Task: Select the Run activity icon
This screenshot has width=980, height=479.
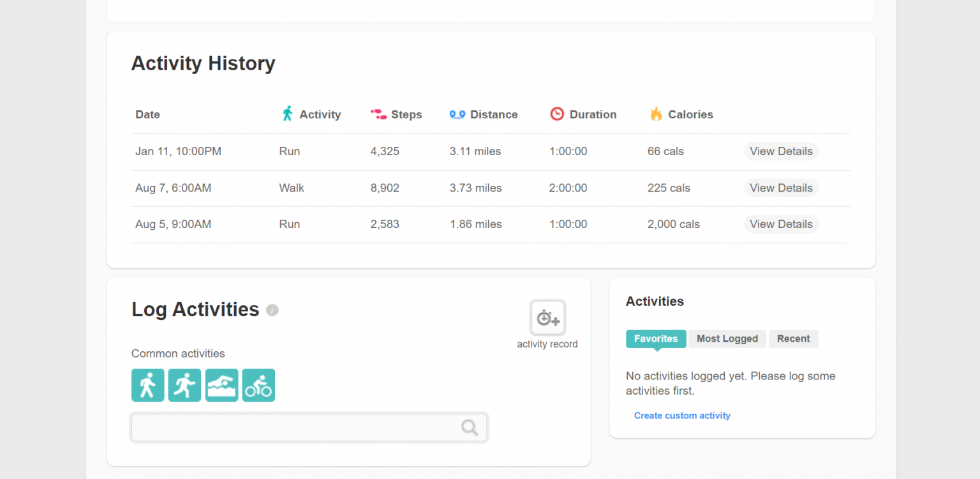Action: click(184, 385)
